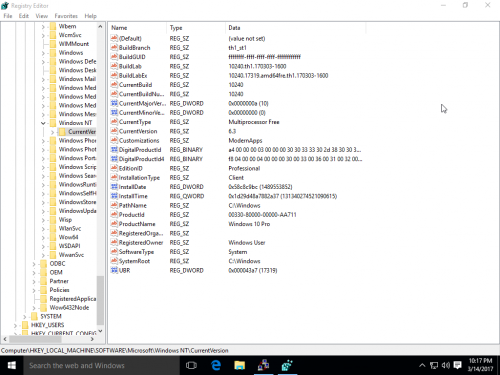Select the ProductId value name

point(132,215)
